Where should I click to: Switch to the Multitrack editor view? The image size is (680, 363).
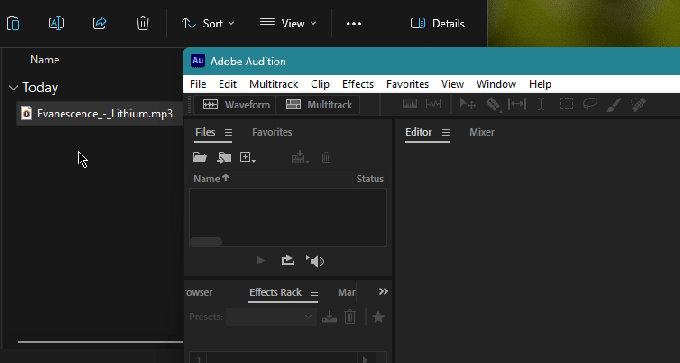(318, 105)
